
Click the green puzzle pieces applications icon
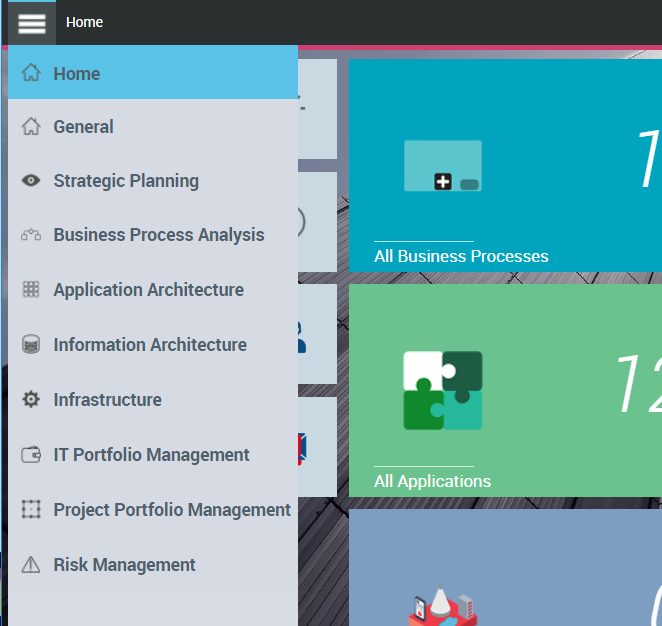443,391
